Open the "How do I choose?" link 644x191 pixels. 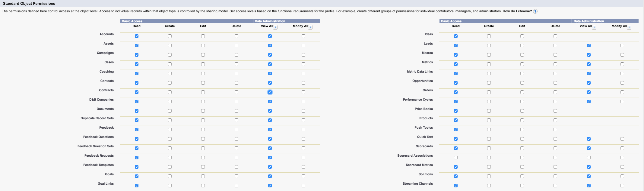(517, 11)
